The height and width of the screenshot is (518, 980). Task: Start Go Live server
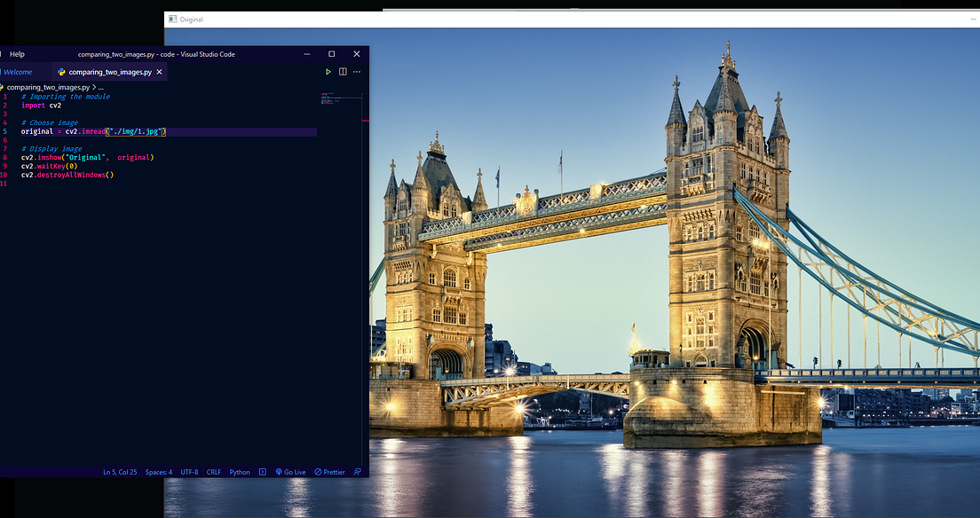[x=290, y=473]
